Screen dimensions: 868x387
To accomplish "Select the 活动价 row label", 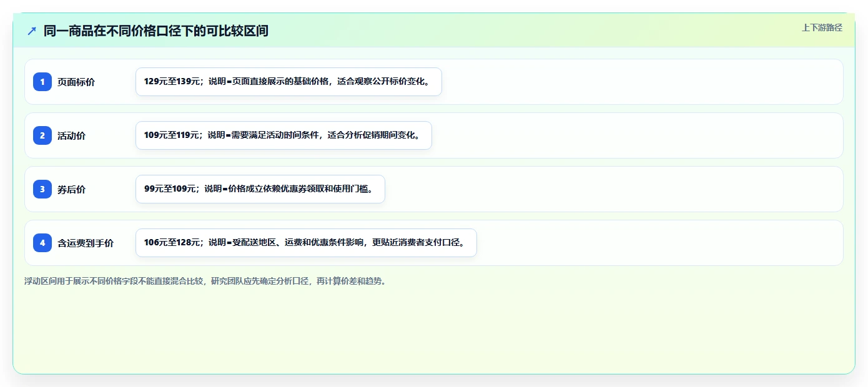I will click(71, 135).
